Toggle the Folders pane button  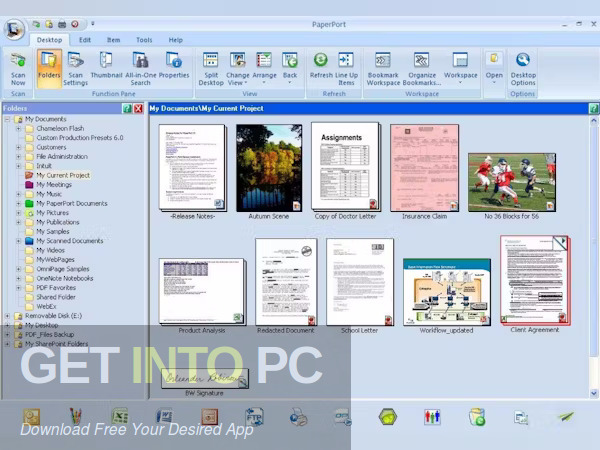[49, 69]
